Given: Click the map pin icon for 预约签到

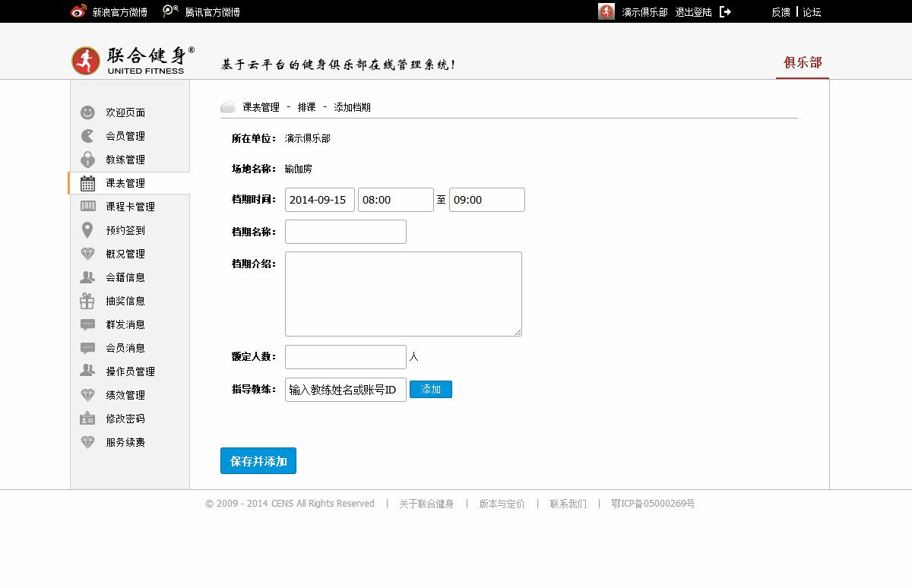Looking at the screenshot, I should pos(88,230).
